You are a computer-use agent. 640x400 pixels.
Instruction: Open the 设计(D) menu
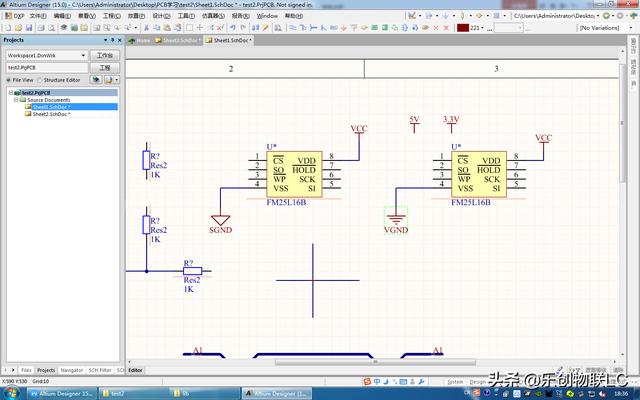[161, 16]
